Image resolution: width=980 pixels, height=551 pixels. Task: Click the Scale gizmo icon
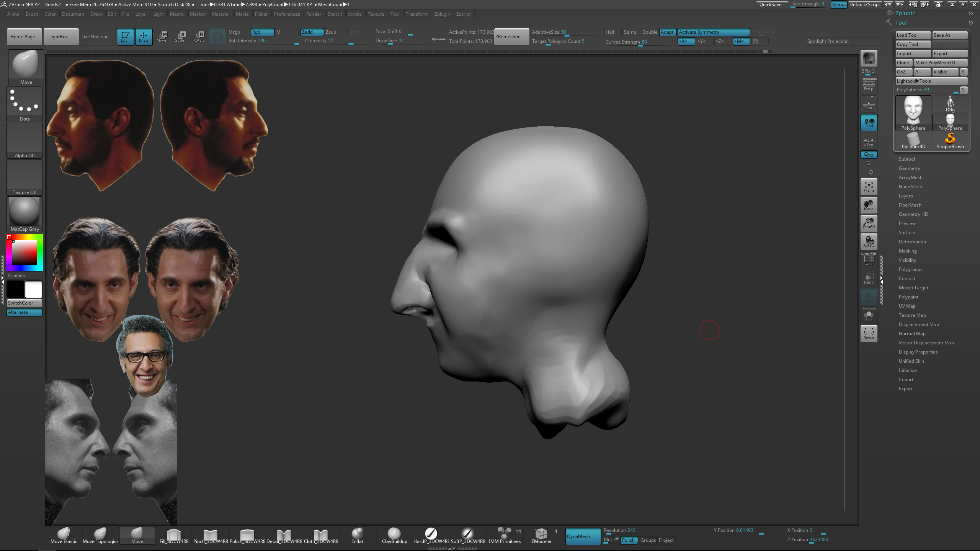[180, 37]
